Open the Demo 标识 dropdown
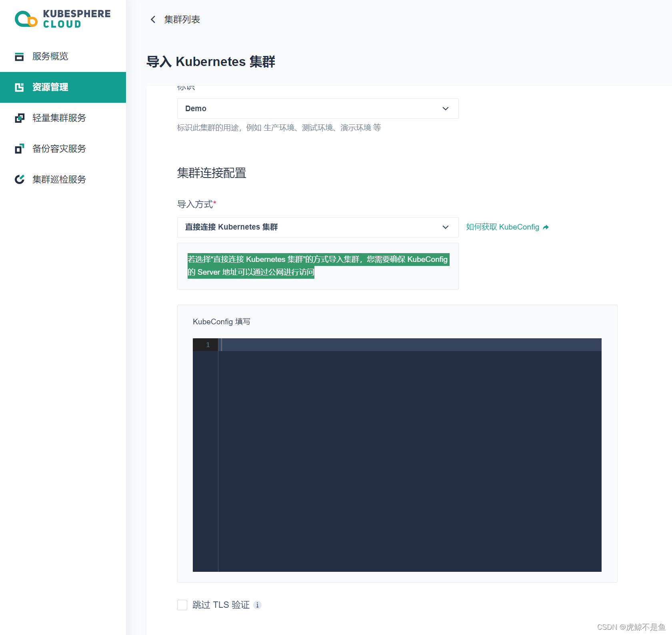 318,109
